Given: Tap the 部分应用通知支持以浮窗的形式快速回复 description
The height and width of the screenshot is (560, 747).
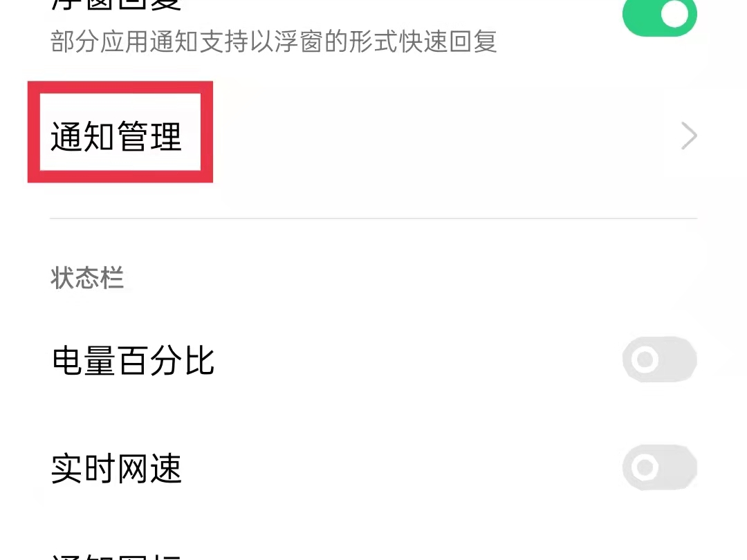Looking at the screenshot, I should [273, 41].
